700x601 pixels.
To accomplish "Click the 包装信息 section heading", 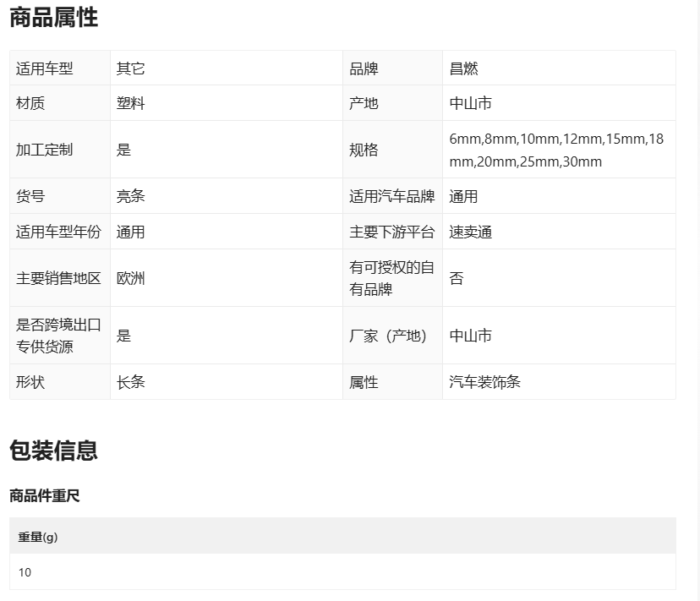I will [53, 450].
